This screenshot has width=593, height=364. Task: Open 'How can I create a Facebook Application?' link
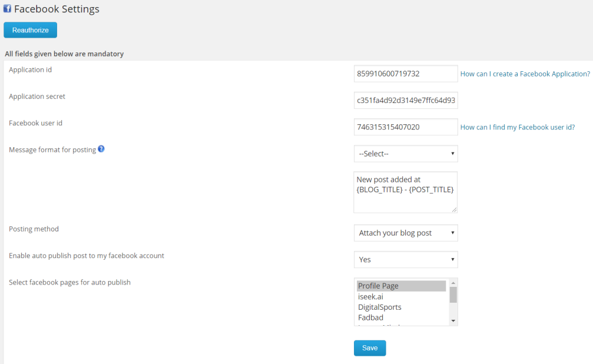(x=525, y=74)
